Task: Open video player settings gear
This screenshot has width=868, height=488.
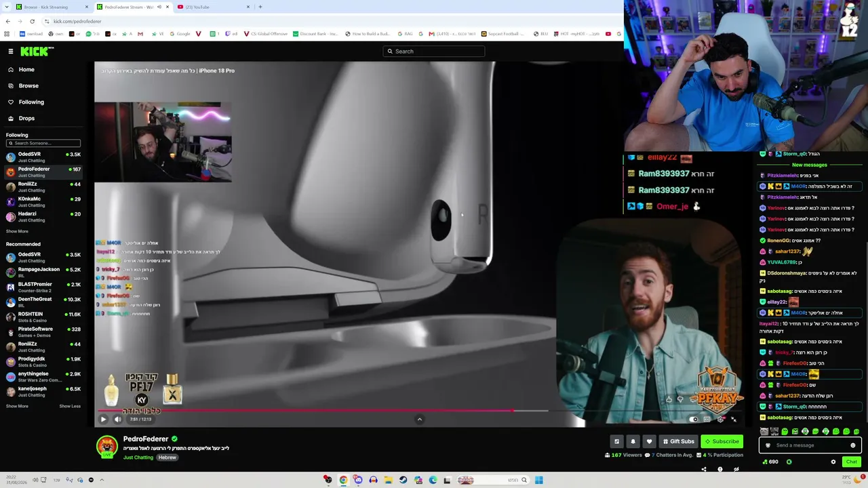Action: 720,420
